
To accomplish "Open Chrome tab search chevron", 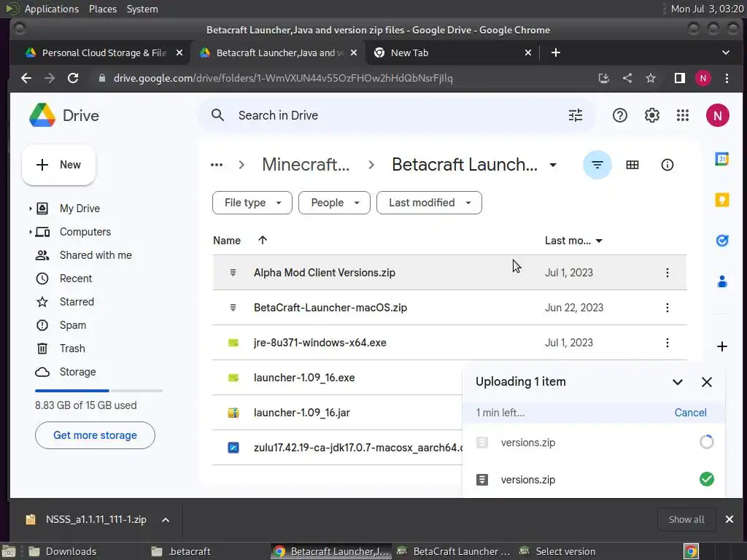I will [725, 52].
